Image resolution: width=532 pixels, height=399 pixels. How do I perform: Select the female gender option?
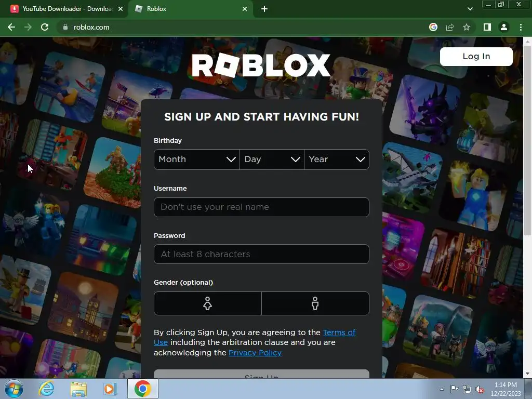[x=208, y=303]
